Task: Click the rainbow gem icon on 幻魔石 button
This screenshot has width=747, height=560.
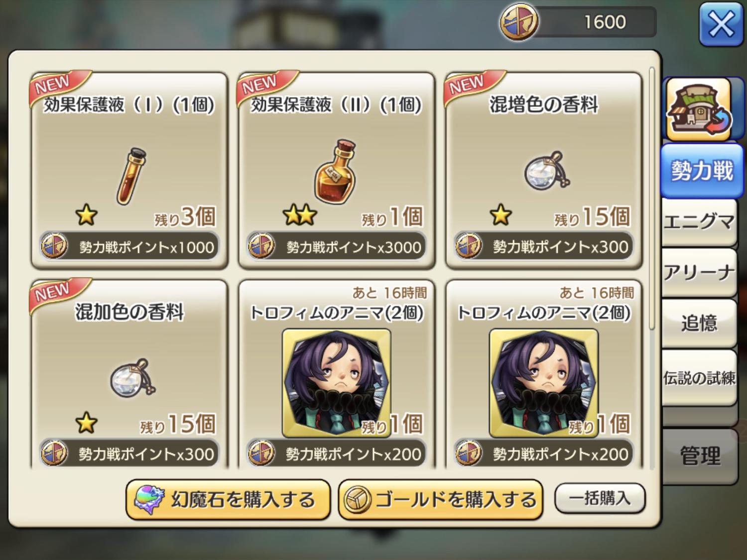Action: point(149,499)
